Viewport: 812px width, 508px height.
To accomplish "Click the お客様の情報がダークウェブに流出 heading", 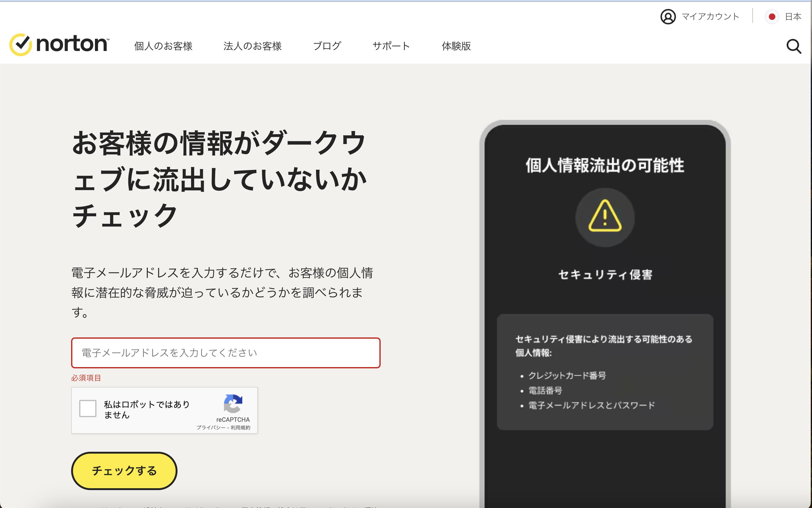I will [x=219, y=179].
